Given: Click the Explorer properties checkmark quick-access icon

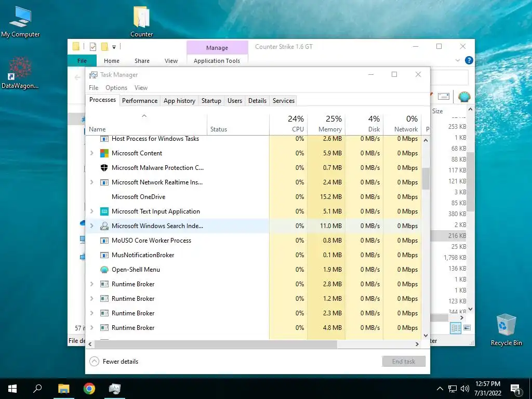Looking at the screenshot, I should coord(93,47).
